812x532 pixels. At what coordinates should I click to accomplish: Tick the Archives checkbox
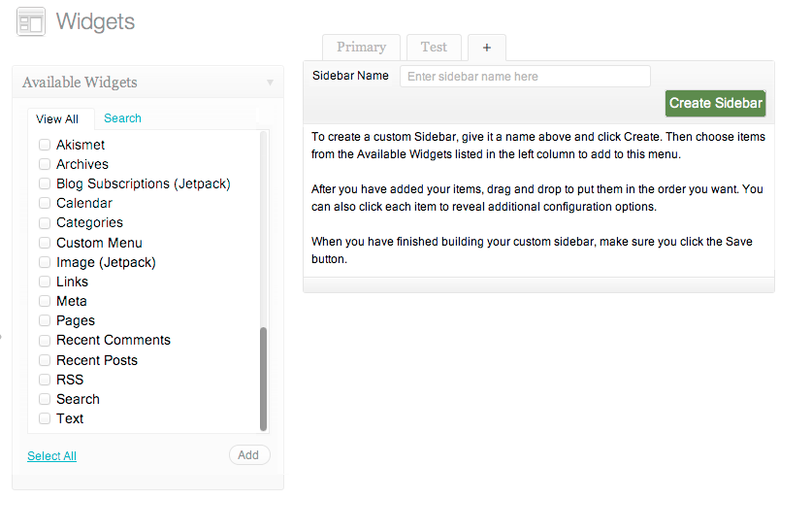[x=45, y=164]
